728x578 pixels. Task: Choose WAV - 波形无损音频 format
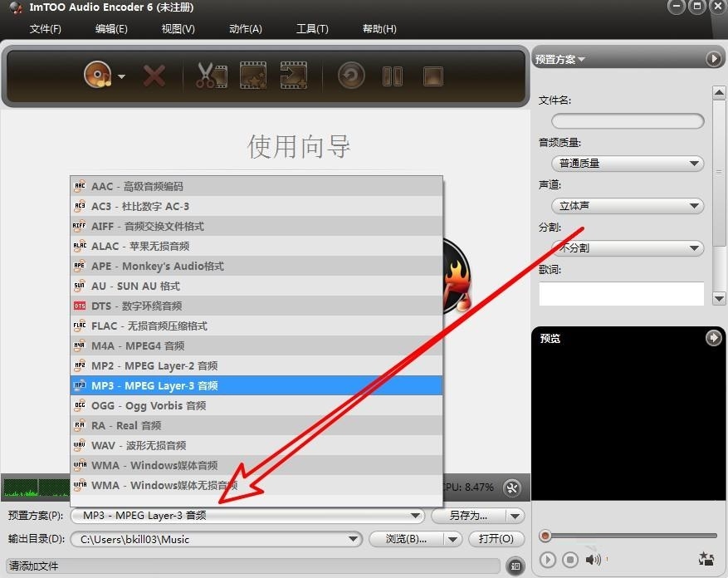tap(257, 446)
